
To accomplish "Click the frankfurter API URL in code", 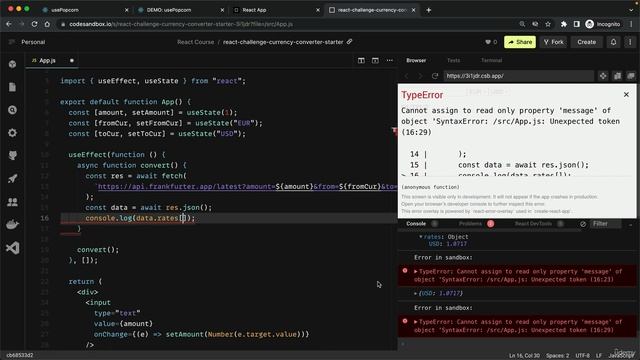I will tap(247, 187).
